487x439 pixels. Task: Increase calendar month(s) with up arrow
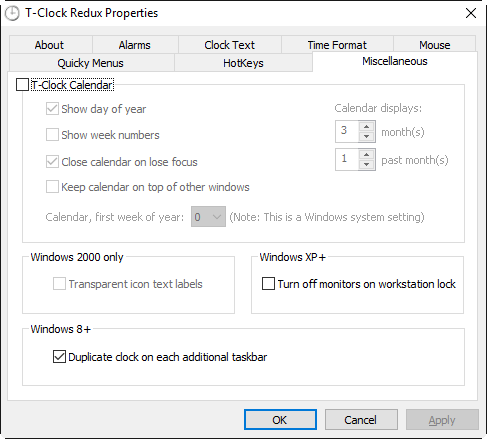[366, 127]
